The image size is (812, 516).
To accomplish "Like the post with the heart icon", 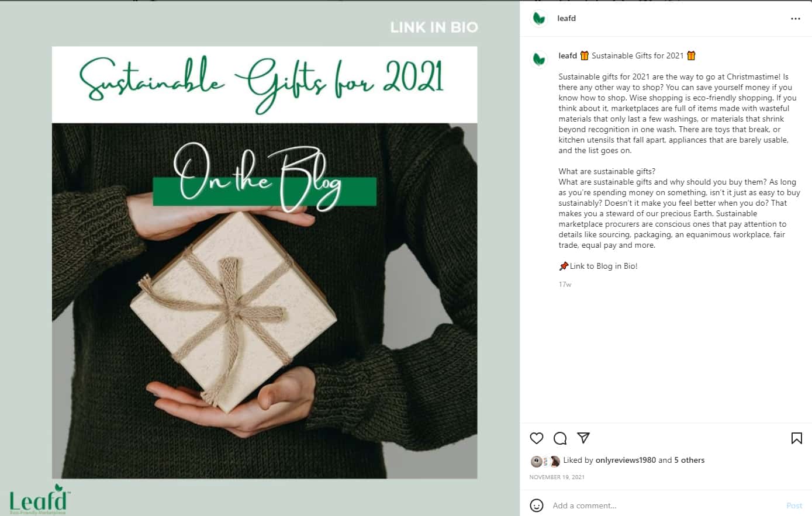I will (x=537, y=438).
